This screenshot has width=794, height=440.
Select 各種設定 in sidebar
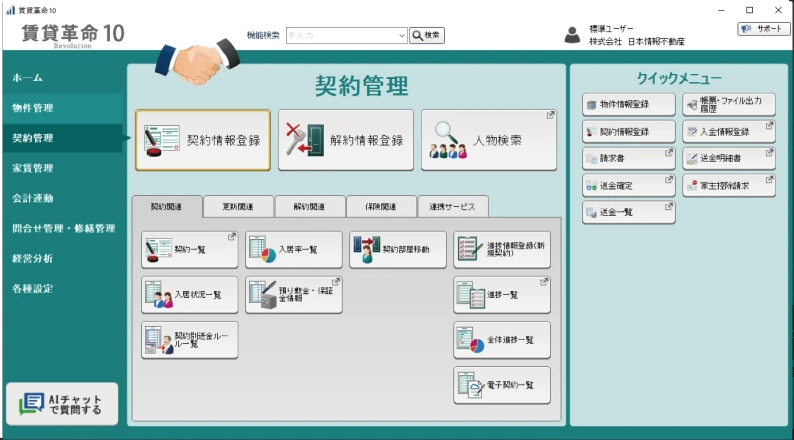coord(62,289)
